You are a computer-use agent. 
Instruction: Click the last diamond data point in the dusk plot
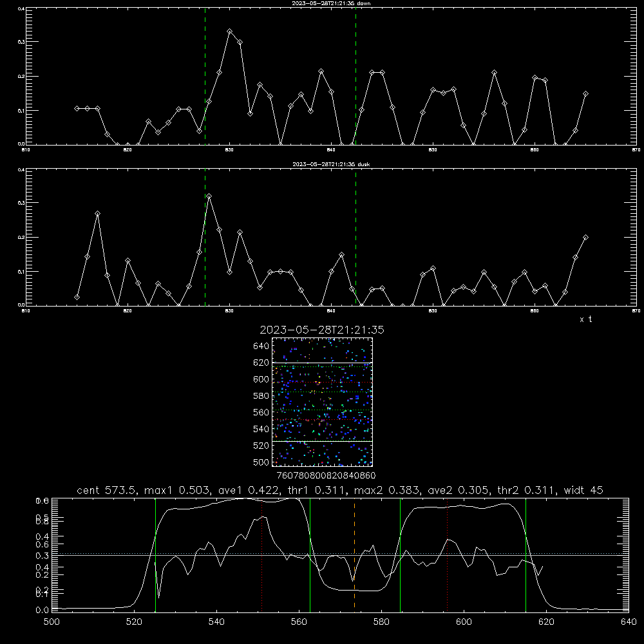(585, 238)
